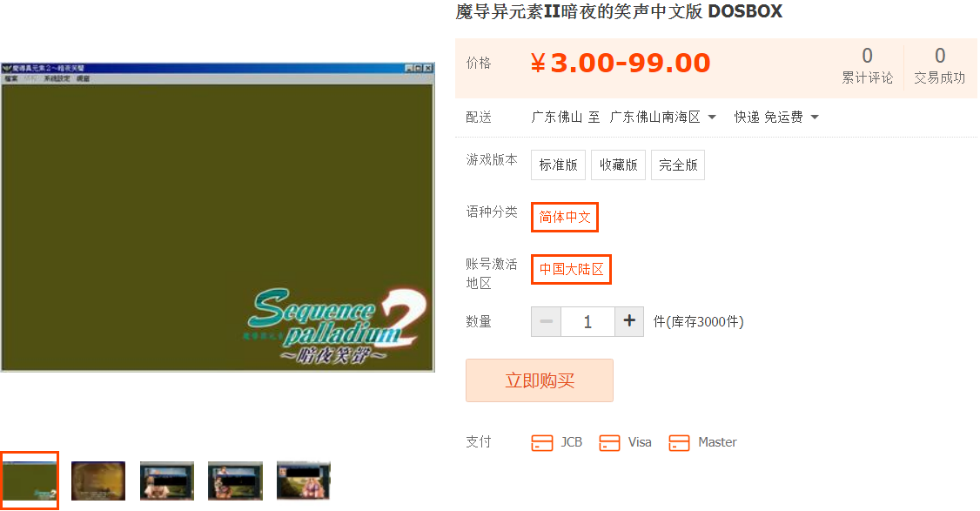Screen dimensions: 980x511
Task: Select the first green title-screen thumbnail
Action: click(x=30, y=481)
